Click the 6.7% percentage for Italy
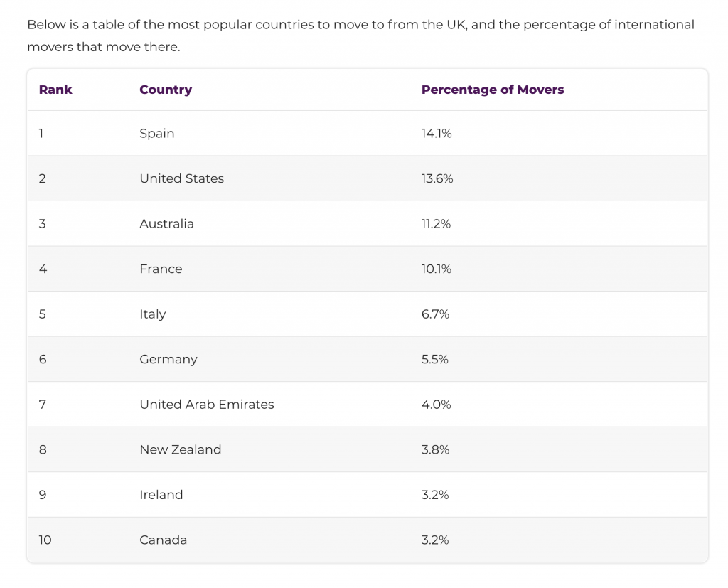This screenshot has height=588, width=728. (x=435, y=314)
